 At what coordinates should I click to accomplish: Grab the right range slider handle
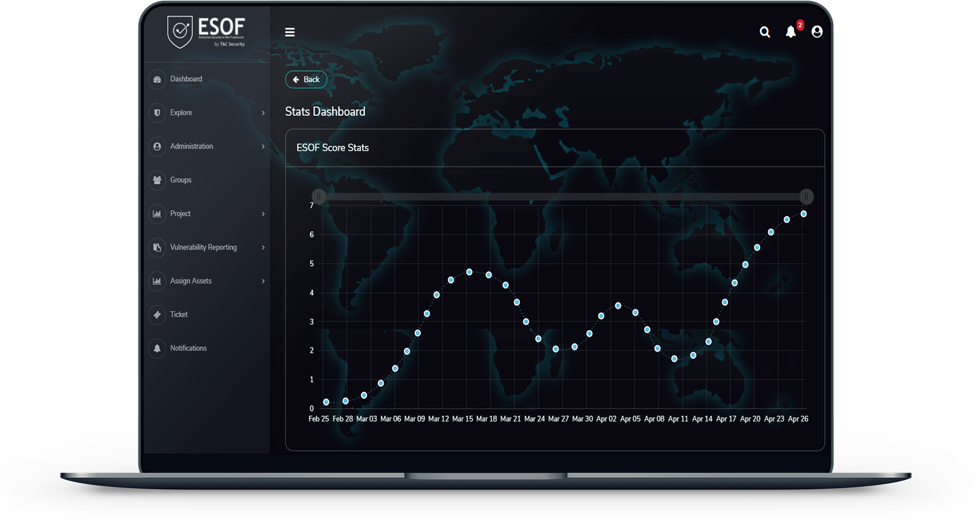point(806,196)
